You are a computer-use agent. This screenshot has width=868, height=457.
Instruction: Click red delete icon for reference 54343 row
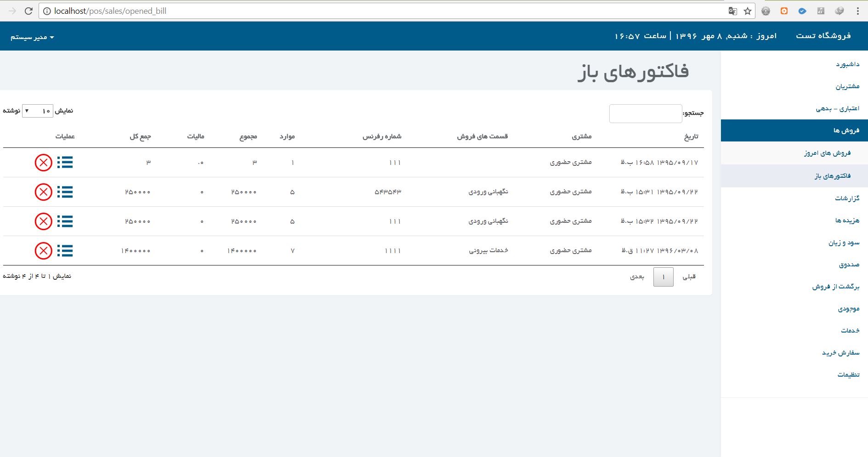pos(44,192)
